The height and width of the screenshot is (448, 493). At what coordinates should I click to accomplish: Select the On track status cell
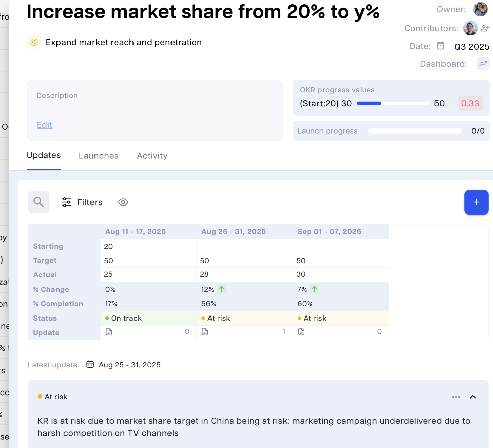tap(148, 318)
